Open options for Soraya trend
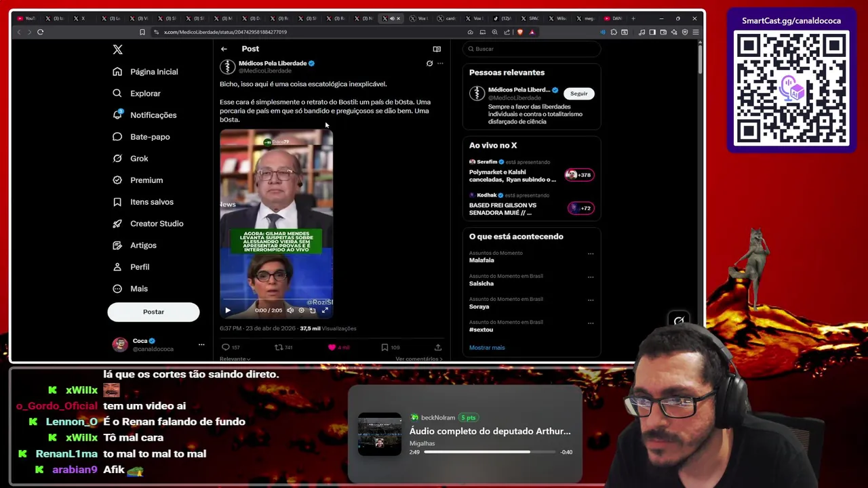The height and width of the screenshot is (488, 868). tap(591, 300)
